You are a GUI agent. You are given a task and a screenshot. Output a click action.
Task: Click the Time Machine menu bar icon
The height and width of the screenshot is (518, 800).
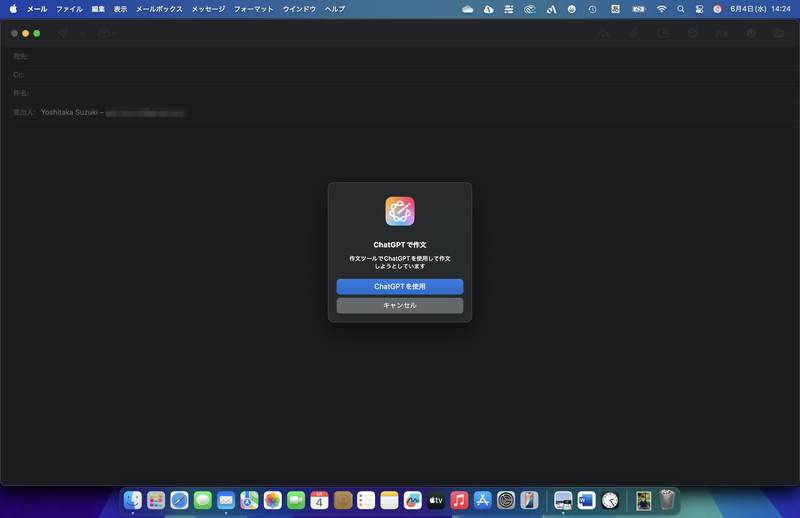click(x=592, y=9)
